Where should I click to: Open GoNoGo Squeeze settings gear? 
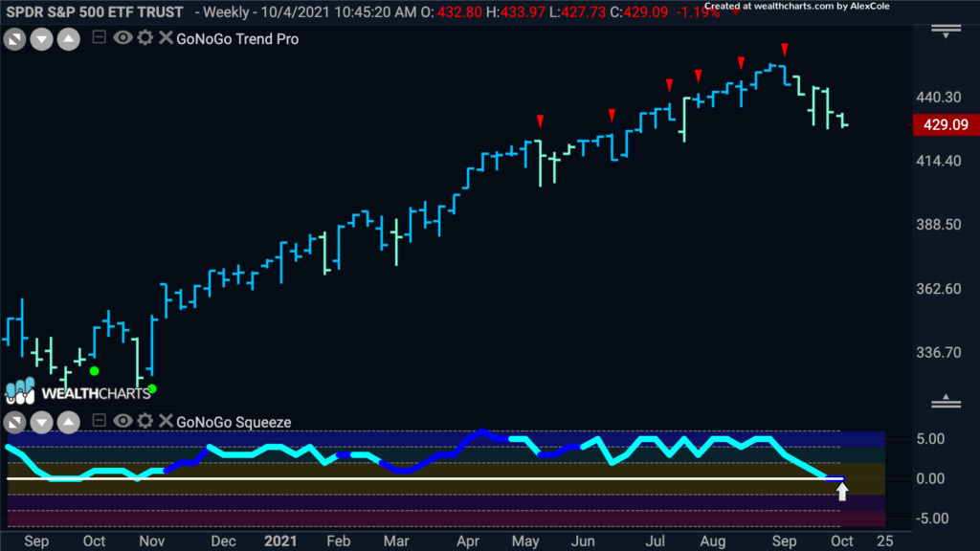point(145,421)
